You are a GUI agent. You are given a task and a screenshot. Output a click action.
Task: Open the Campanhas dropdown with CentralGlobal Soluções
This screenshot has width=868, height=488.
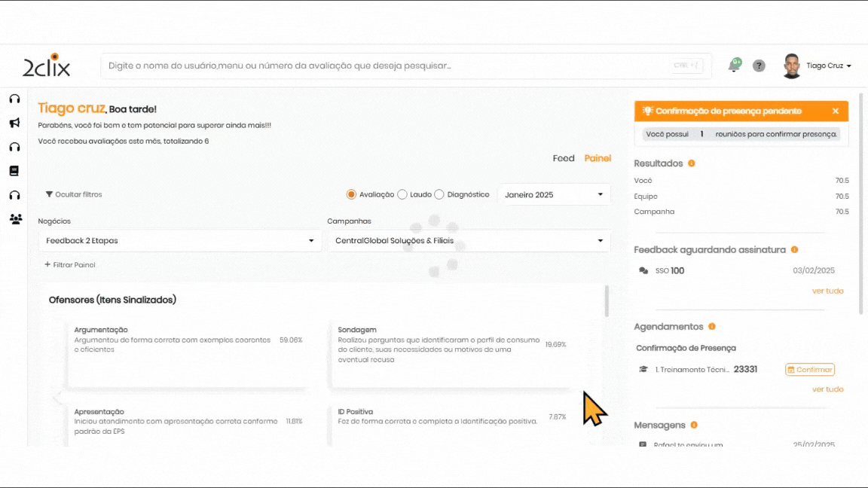click(469, 241)
